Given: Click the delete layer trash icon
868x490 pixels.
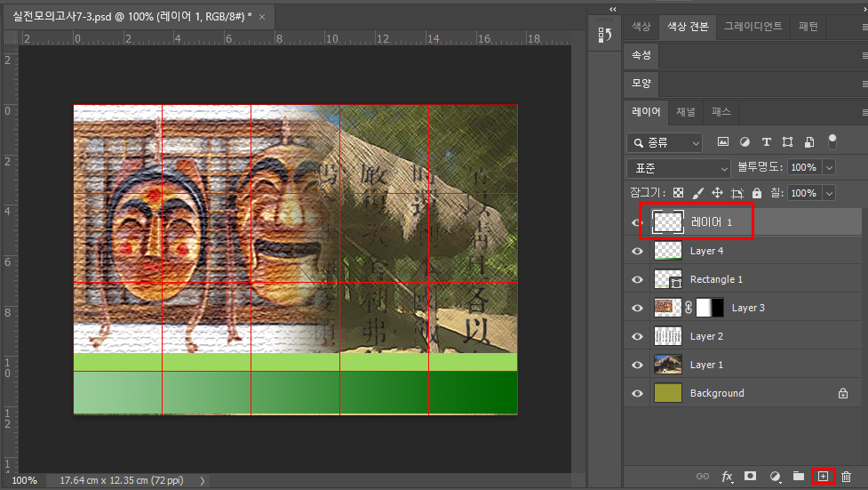Looking at the screenshot, I should pyautogui.click(x=846, y=477).
